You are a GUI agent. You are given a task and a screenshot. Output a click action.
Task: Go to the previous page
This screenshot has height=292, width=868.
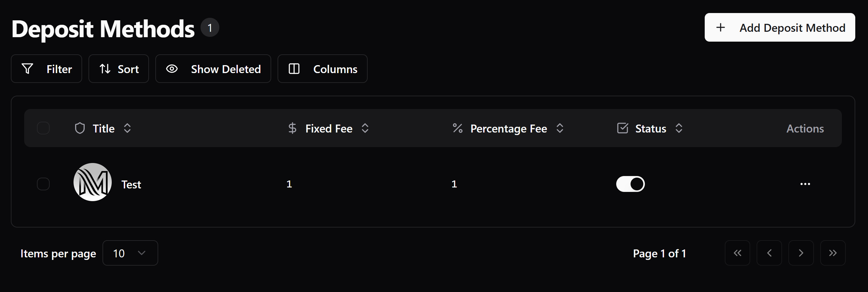pos(769,253)
